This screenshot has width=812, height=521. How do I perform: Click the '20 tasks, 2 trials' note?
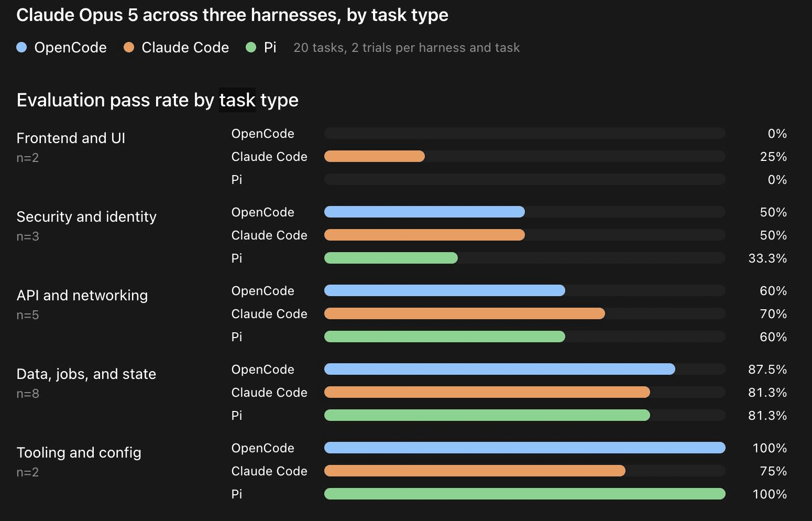click(407, 48)
